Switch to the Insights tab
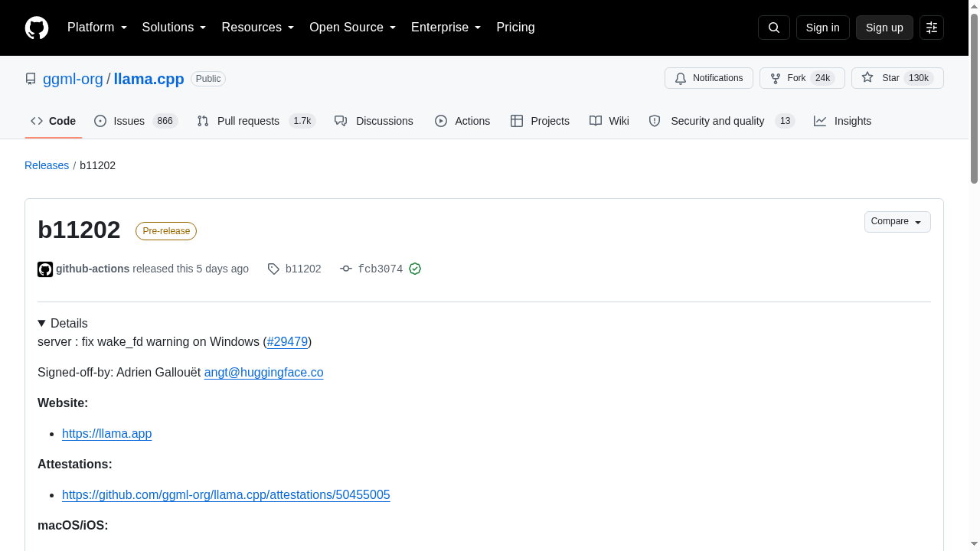 pos(842,121)
